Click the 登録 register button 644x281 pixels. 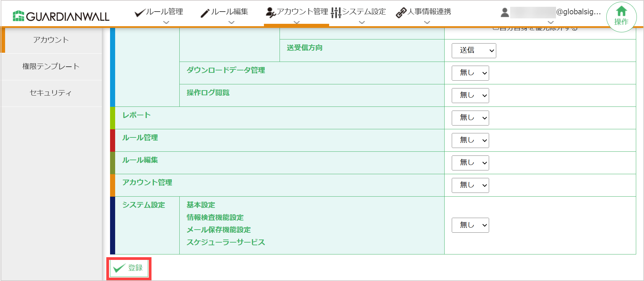[x=129, y=268]
